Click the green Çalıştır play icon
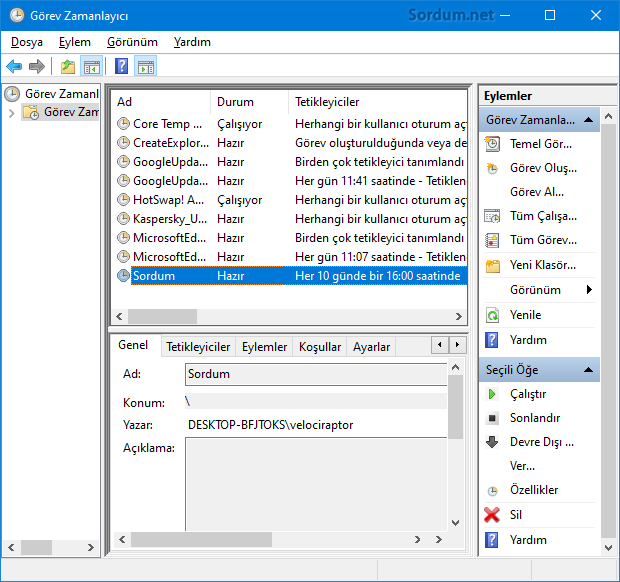The image size is (620, 582). point(492,394)
